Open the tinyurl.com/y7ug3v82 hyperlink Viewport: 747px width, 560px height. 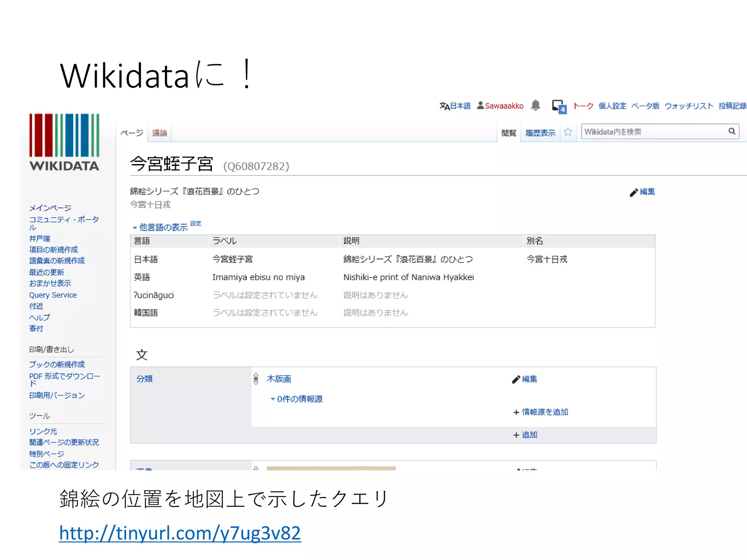coord(180,533)
